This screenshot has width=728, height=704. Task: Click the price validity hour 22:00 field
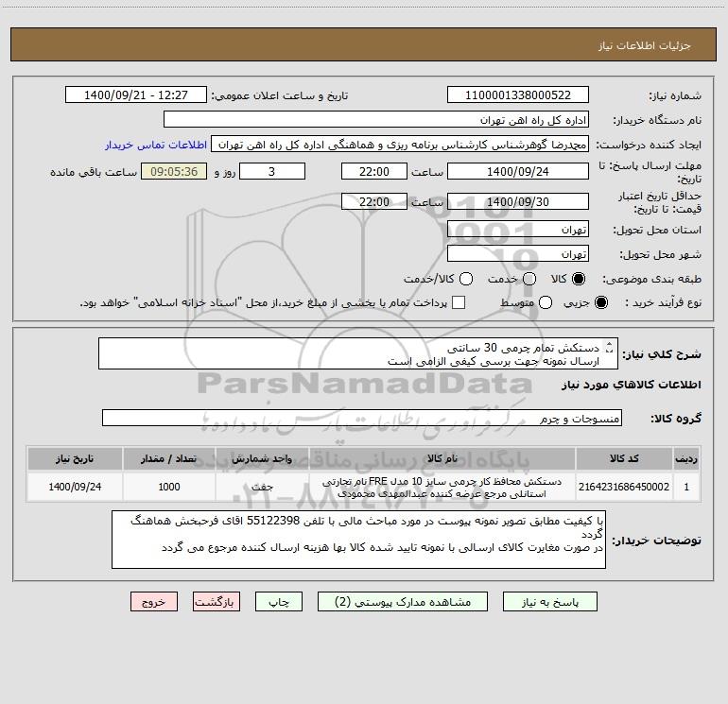(x=374, y=201)
